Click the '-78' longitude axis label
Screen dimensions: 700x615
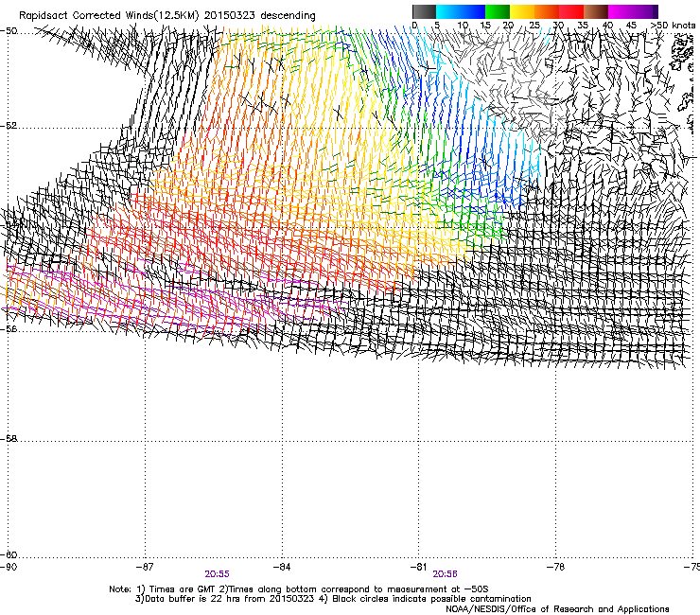click(555, 567)
